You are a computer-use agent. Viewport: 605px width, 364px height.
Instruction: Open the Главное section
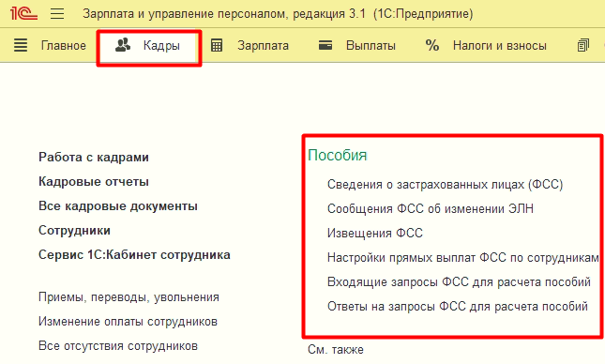(63, 46)
